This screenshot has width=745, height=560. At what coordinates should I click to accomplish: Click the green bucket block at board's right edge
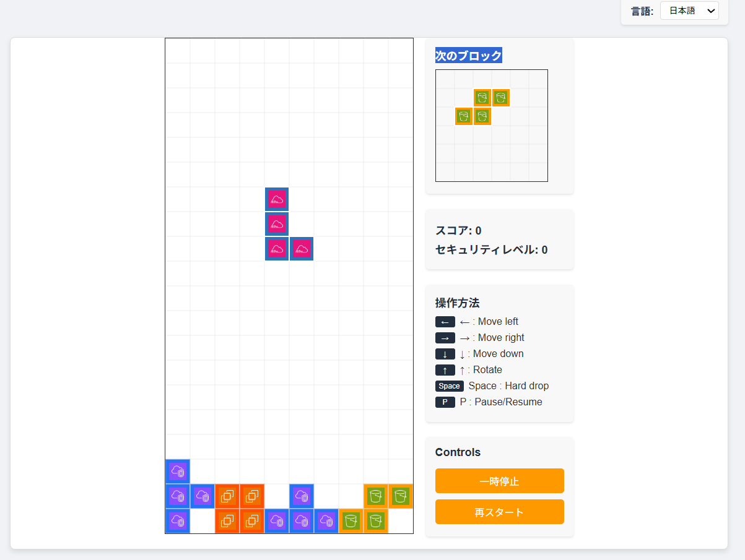click(401, 496)
